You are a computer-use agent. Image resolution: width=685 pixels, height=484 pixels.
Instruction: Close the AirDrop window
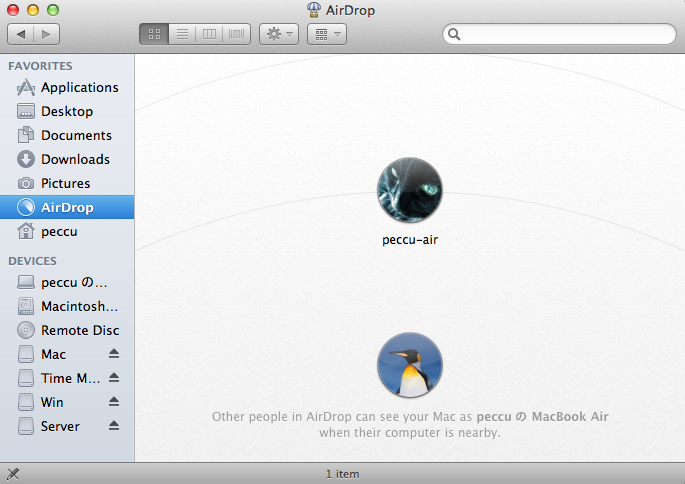tap(13, 10)
